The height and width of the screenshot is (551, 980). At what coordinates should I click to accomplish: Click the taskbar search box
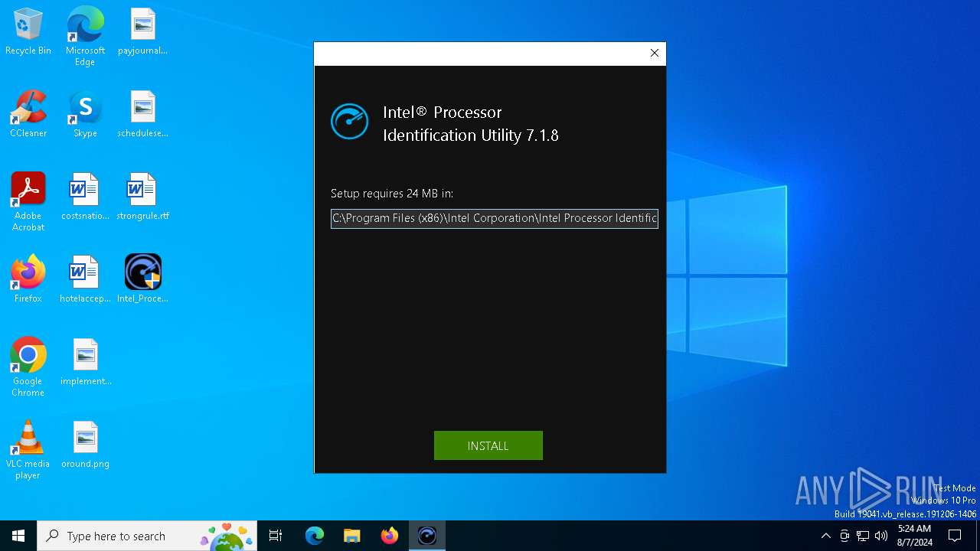pyautogui.click(x=147, y=536)
